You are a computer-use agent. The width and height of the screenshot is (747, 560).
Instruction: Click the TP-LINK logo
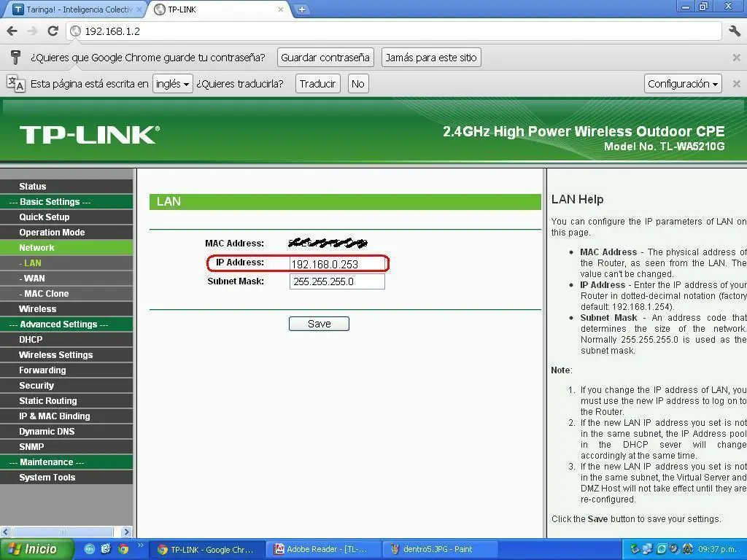[x=90, y=135]
